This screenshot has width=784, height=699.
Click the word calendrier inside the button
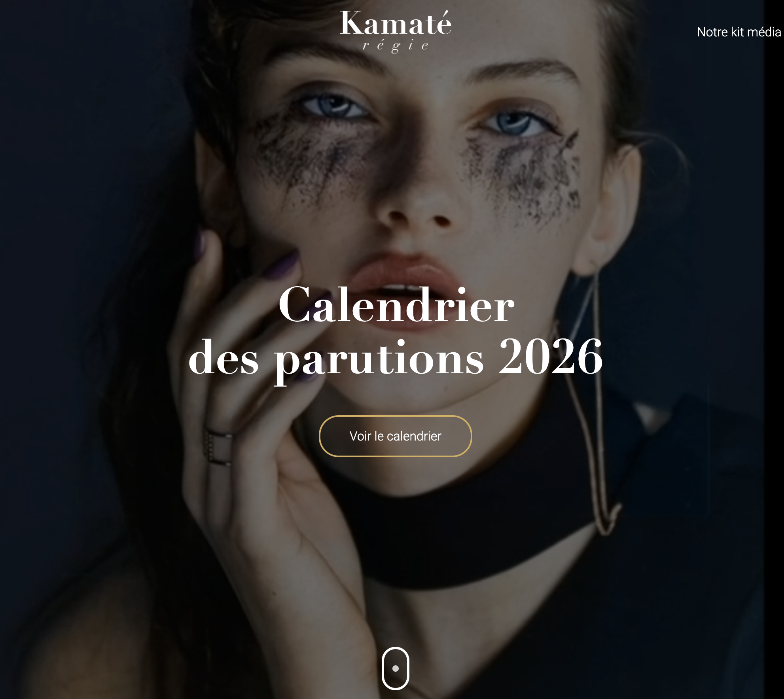point(414,436)
